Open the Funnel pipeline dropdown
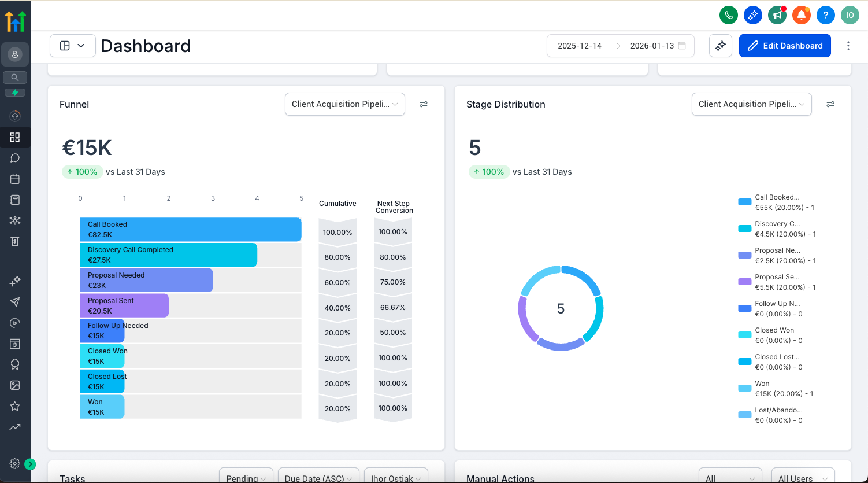The height and width of the screenshot is (483, 868). click(345, 104)
